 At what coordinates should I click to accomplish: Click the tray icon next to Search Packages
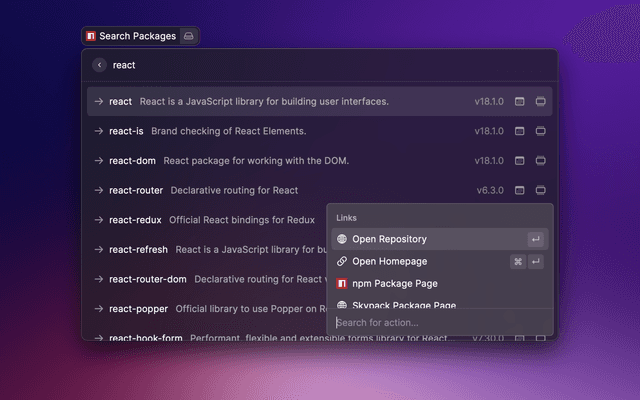(x=189, y=36)
